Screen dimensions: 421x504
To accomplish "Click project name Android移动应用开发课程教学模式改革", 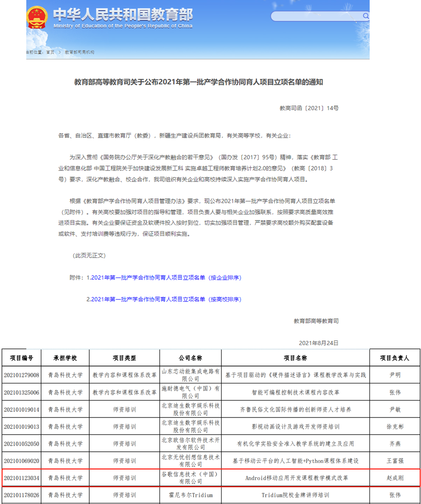I will [297, 478].
